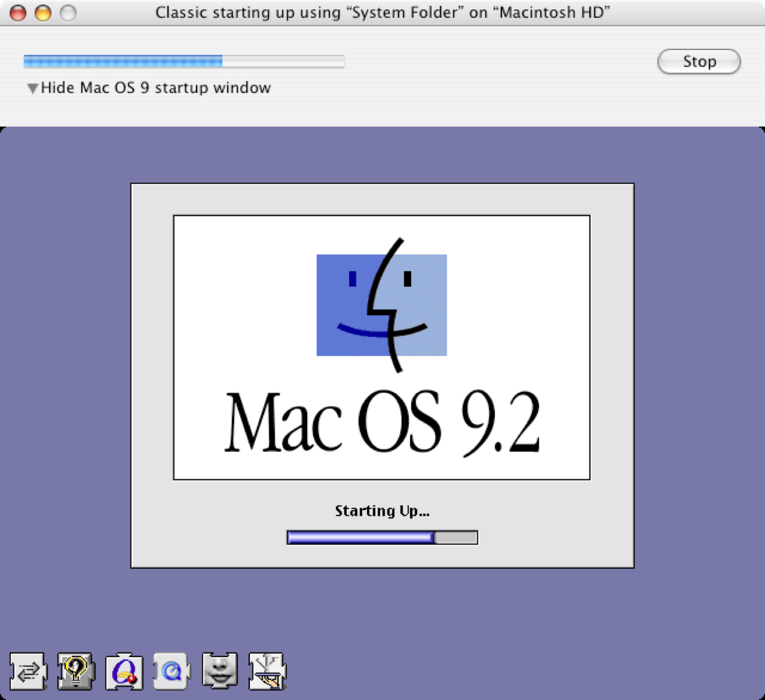Click the blue QuickTime extension icon

[171, 671]
